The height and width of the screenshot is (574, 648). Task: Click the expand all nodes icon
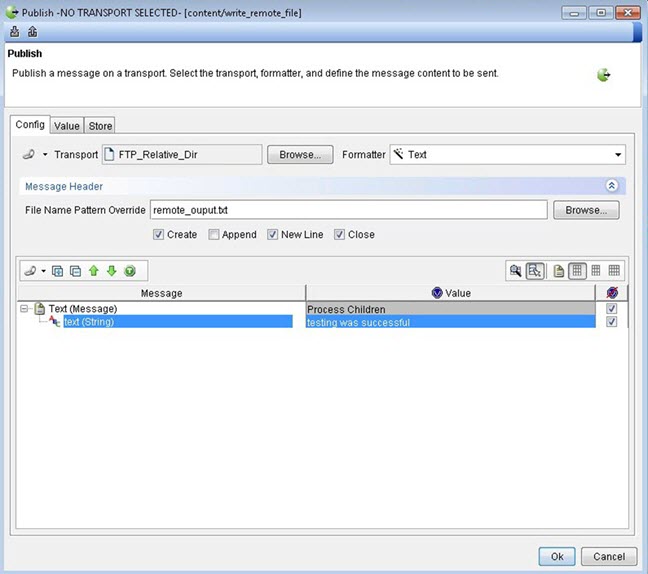57,271
